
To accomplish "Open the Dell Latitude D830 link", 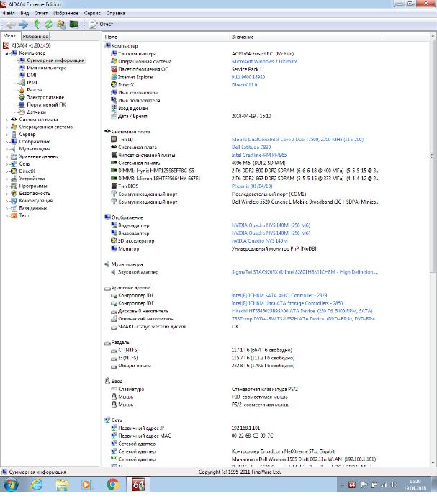I will [x=251, y=147].
